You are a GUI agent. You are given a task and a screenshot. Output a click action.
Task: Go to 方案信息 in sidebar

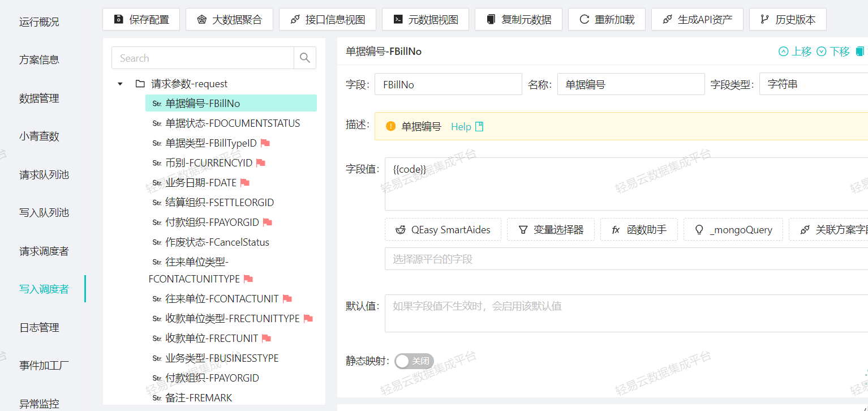[39, 59]
